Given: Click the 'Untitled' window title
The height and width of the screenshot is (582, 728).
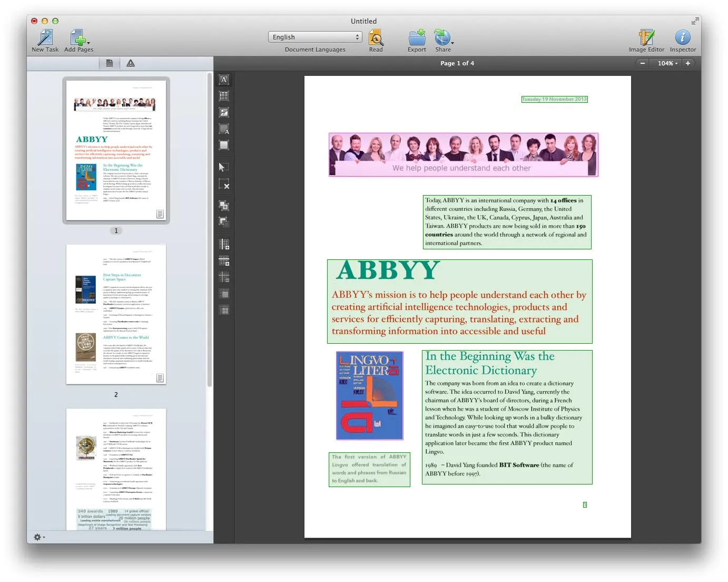Looking at the screenshot, I should [363, 21].
